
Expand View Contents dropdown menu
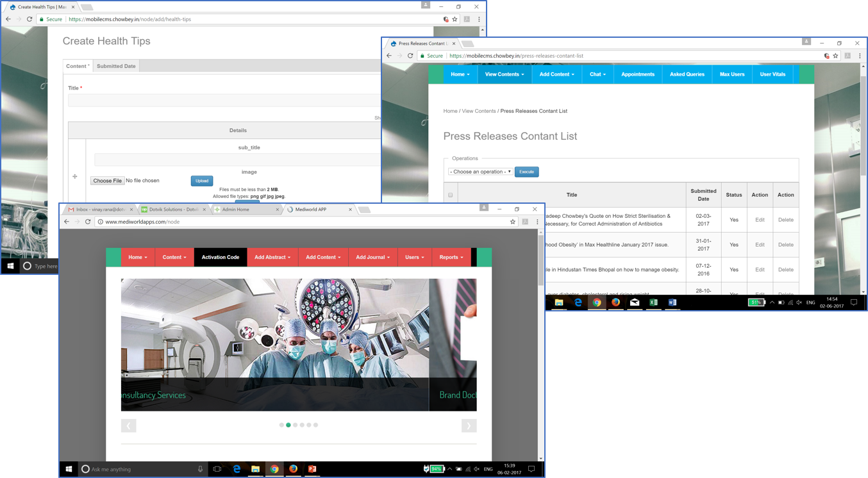click(505, 74)
